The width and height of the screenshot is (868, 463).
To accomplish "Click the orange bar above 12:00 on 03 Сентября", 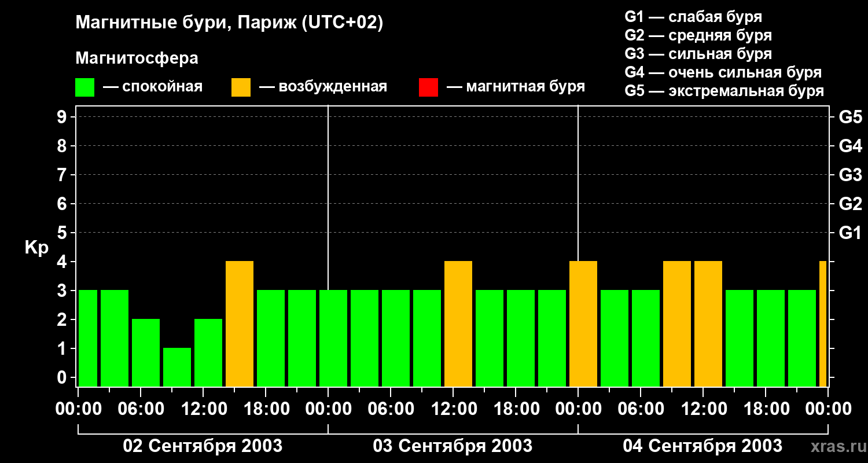I will pyautogui.click(x=458, y=324).
